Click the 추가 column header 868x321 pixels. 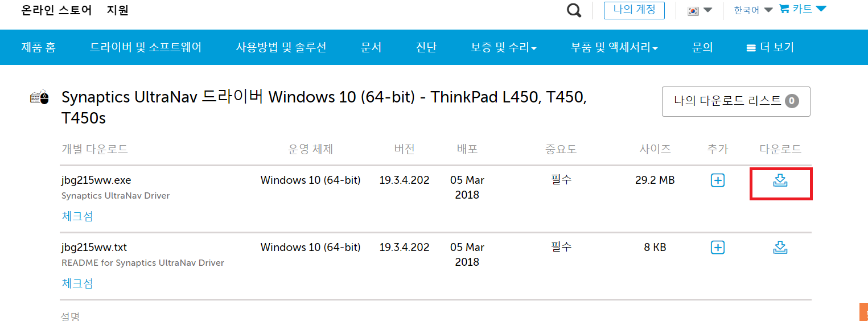click(x=718, y=150)
